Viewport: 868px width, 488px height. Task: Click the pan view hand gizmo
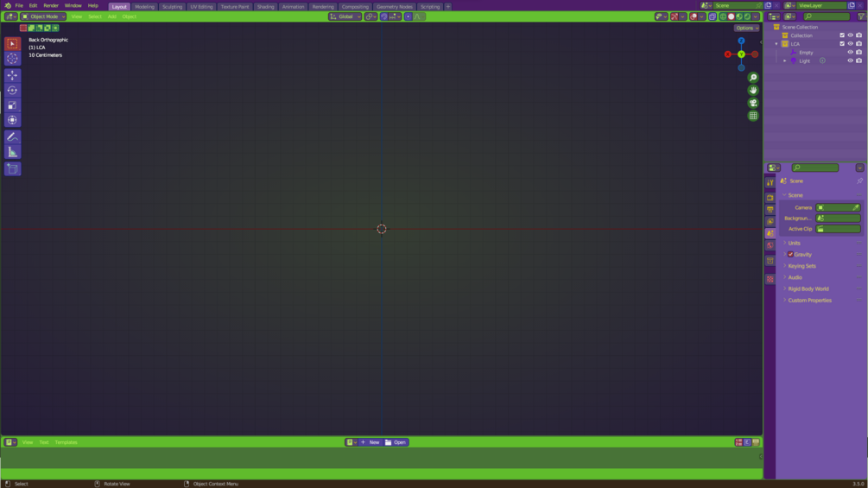pyautogui.click(x=753, y=90)
